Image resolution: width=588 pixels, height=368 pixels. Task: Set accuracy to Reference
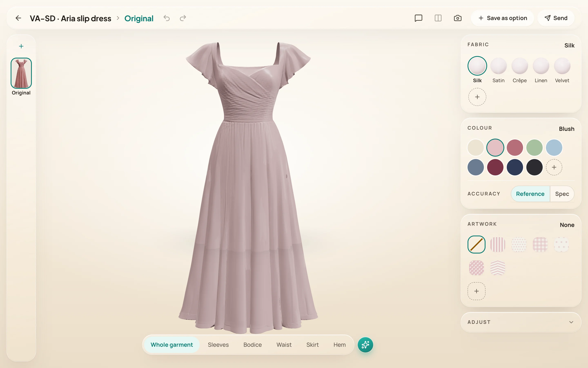530,194
